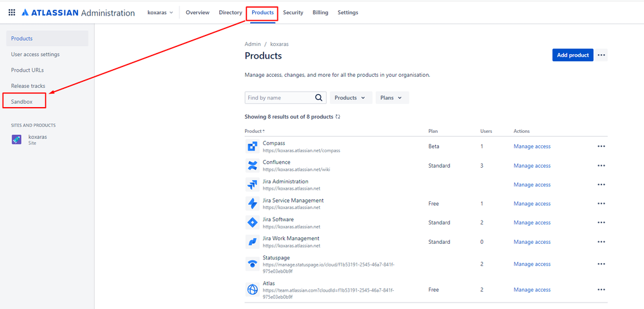This screenshot has height=309, width=644.
Task: Open the Statuspage row more actions menu
Action: tap(601, 264)
